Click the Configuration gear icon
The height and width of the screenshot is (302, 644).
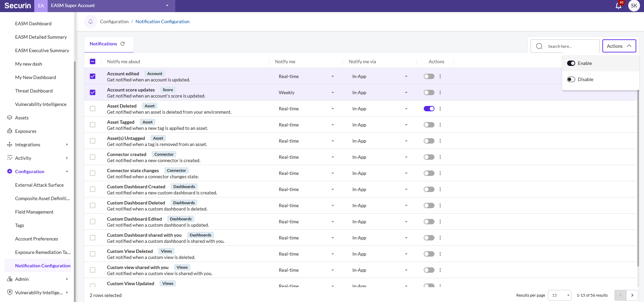point(10,172)
